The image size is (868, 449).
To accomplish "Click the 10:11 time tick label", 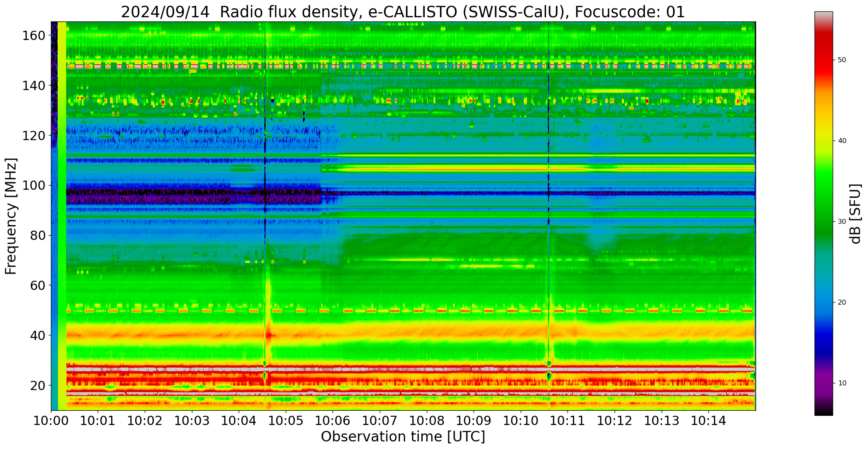I will click(x=568, y=420).
